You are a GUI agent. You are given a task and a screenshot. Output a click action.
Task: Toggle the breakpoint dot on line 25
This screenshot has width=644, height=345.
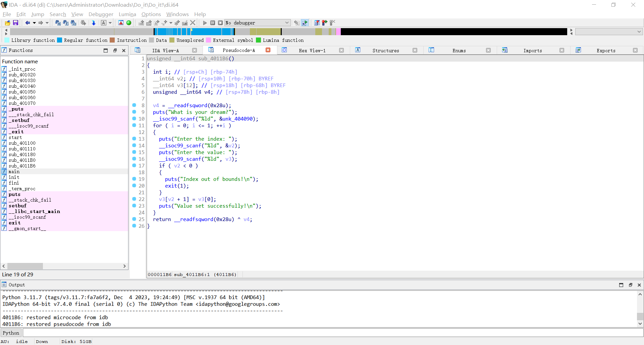(134, 219)
